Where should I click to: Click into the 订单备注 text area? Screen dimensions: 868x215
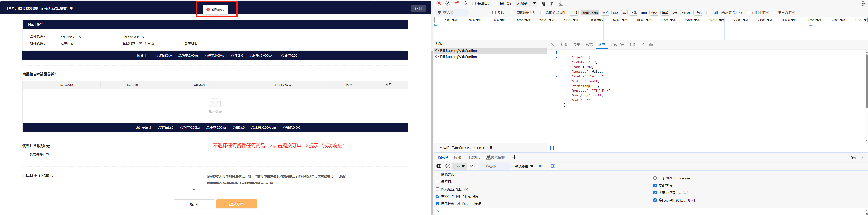click(125, 181)
